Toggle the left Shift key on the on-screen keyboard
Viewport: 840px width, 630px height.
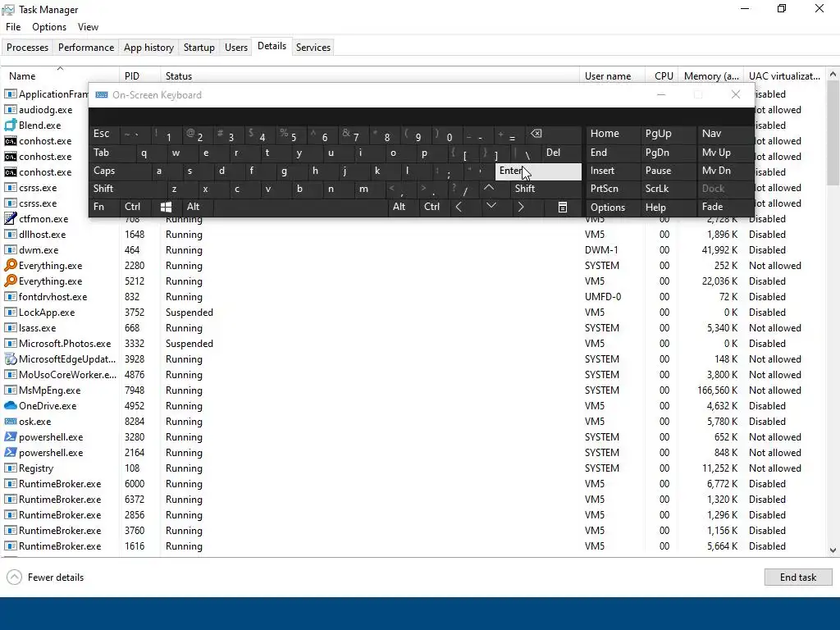coord(127,189)
